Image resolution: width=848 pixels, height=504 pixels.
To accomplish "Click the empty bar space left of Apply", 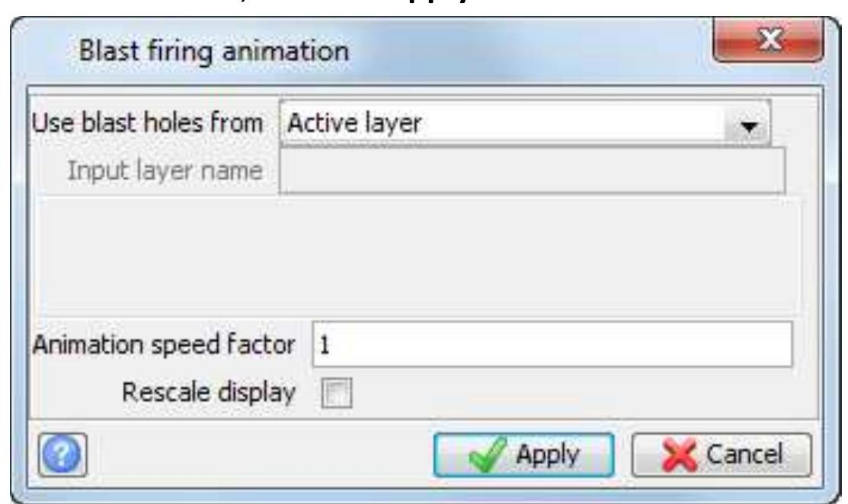I will pyautogui.click(x=260, y=455).
